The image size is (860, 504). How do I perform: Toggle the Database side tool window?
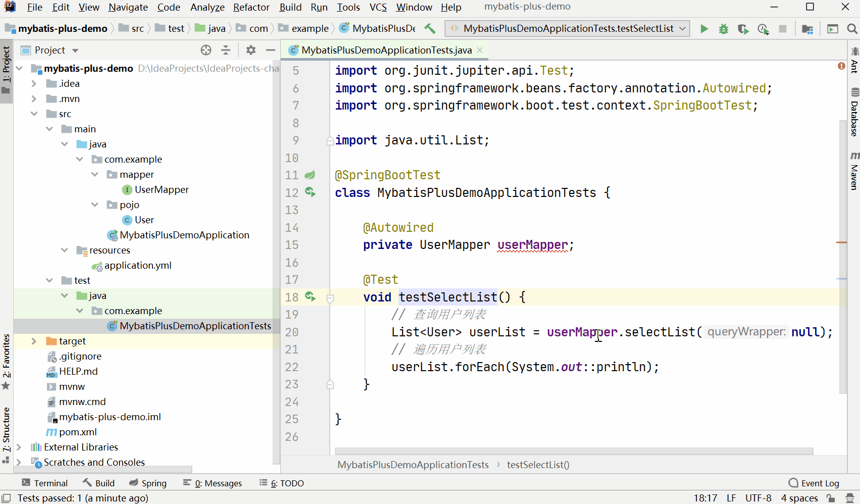coord(854,112)
